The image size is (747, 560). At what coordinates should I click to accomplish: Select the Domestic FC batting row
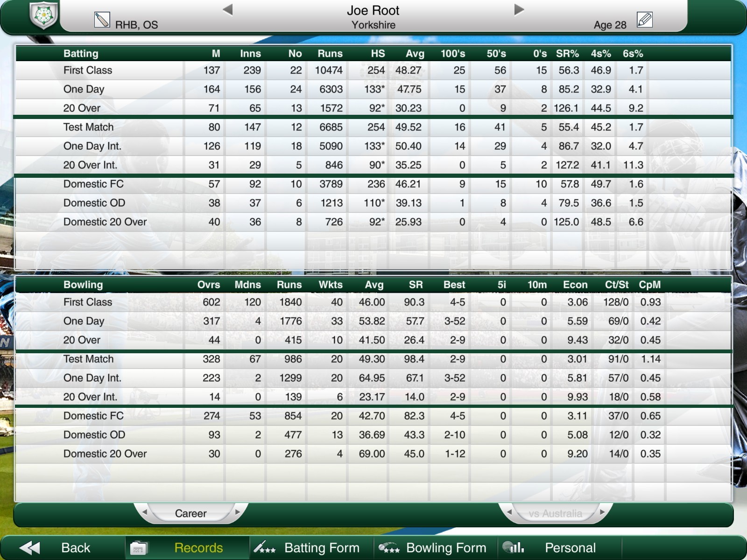coord(373,184)
